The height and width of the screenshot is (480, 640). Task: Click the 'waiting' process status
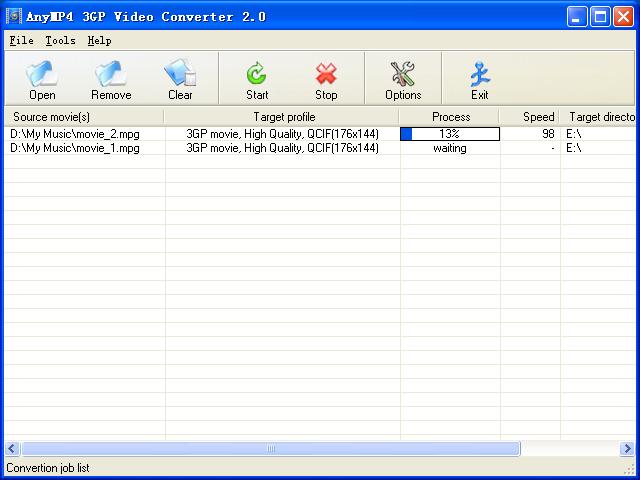[x=450, y=148]
